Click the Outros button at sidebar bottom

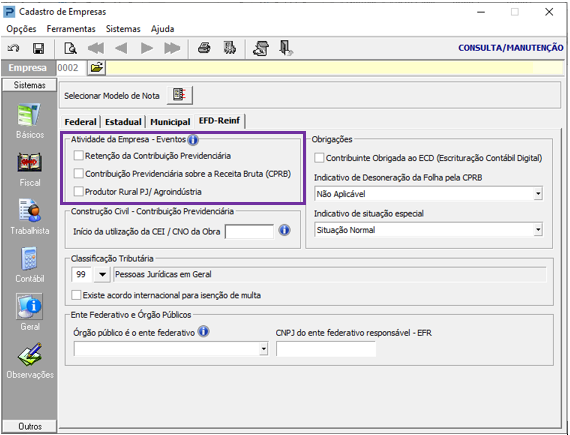point(30,426)
